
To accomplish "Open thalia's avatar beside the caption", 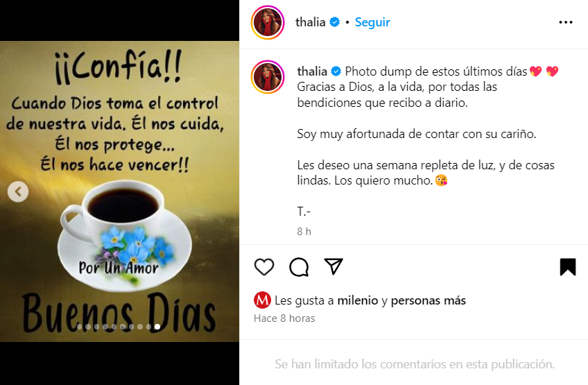I will click(268, 76).
